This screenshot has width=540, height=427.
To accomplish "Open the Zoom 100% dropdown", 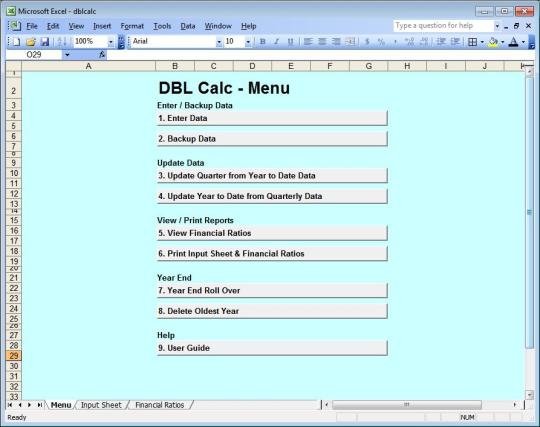I will [x=111, y=42].
